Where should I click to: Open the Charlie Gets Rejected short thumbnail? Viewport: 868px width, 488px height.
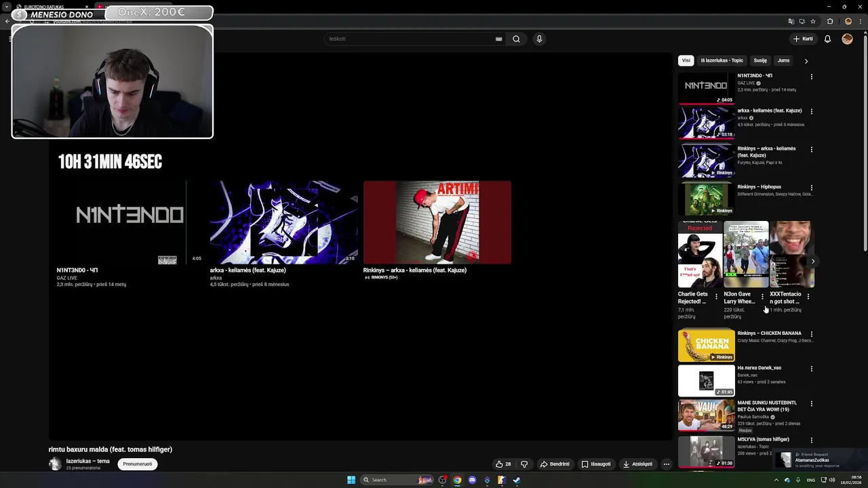point(699,254)
